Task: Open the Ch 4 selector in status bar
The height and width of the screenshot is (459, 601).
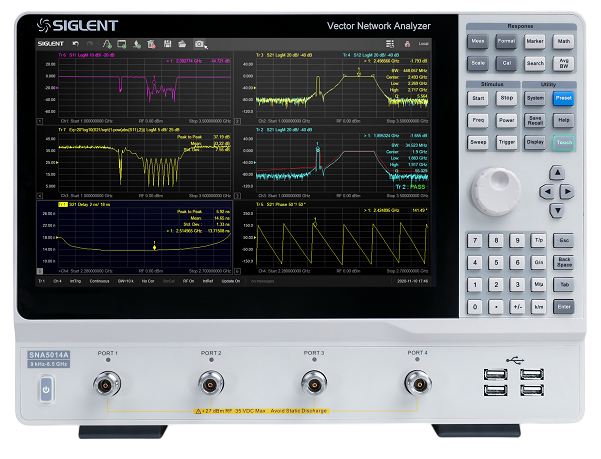Action: pos(57,281)
